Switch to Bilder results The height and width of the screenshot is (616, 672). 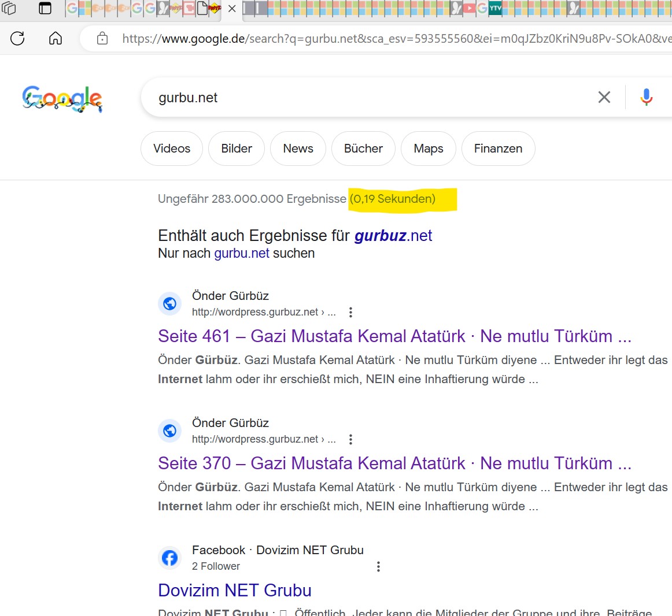(237, 148)
